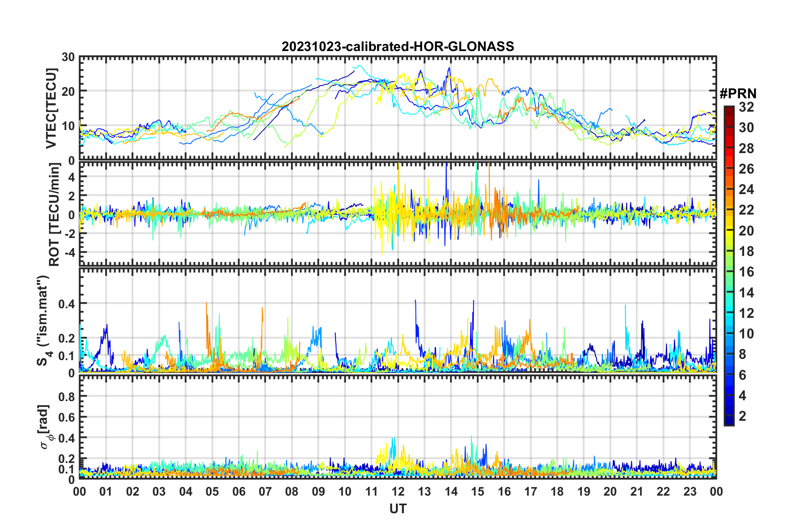Click inside the sigma-phi phase scintillation panel
Image resolution: width=796 pixels, height=532 pixels.
coord(398,427)
